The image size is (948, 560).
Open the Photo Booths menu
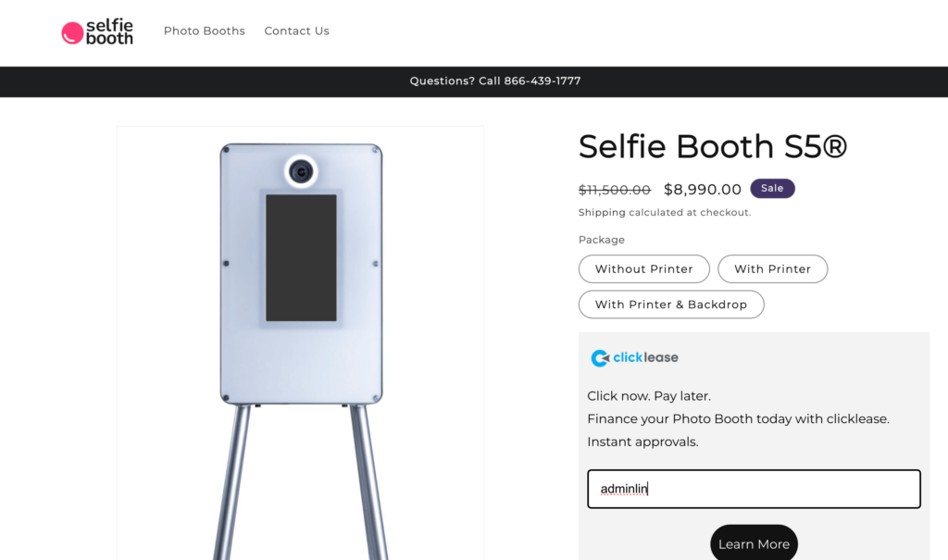(x=205, y=31)
